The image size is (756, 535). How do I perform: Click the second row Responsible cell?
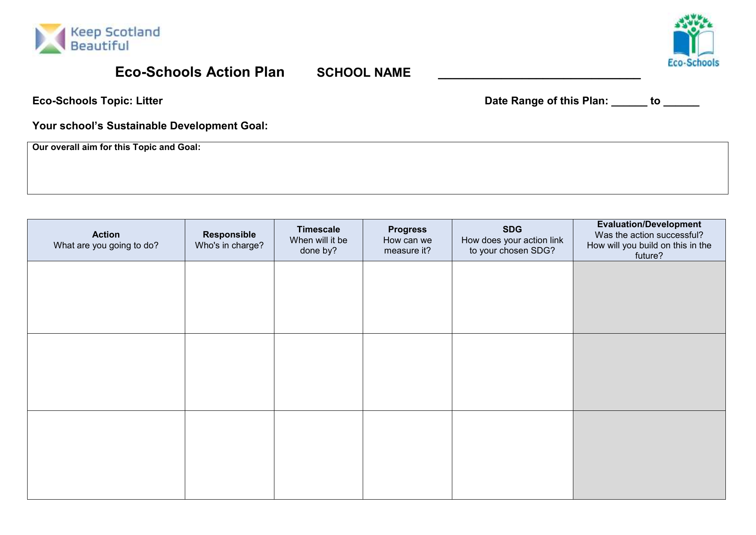[x=230, y=372]
